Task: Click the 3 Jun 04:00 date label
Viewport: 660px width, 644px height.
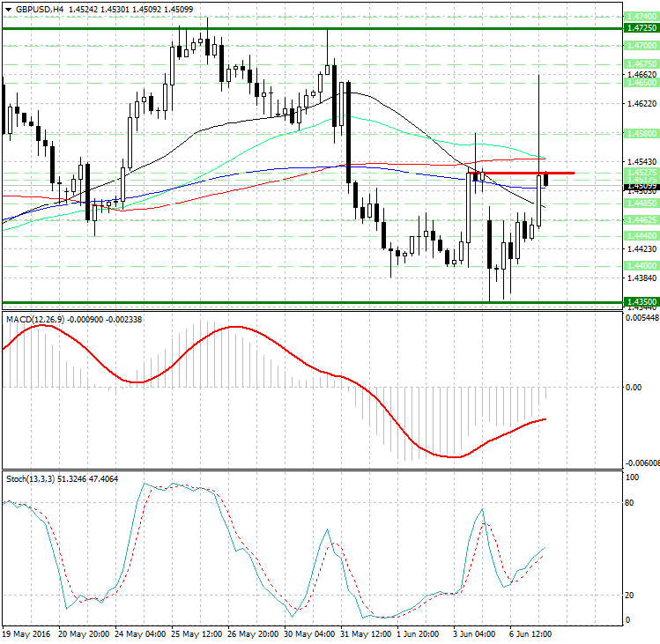Action: click(x=474, y=633)
